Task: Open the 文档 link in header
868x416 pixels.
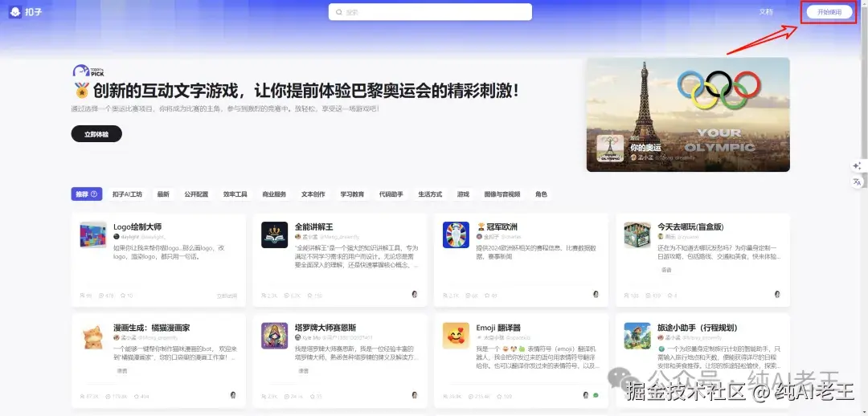Action: point(766,12)
